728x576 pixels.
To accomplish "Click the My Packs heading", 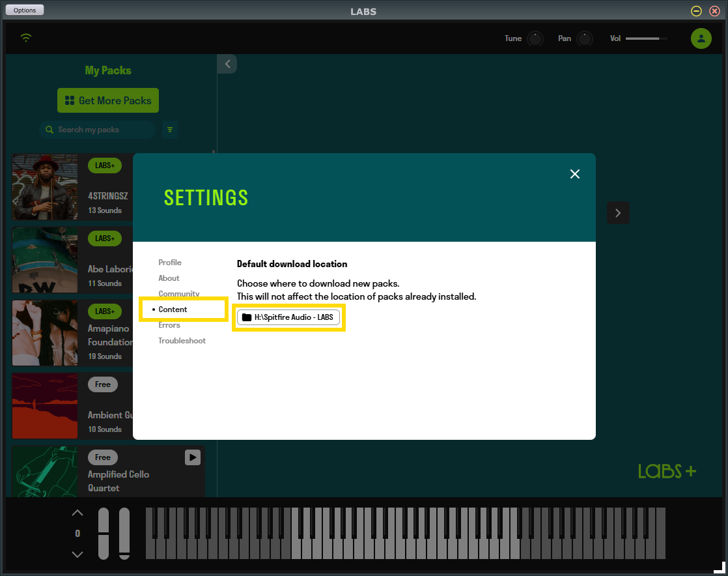I will coord(108,70).
